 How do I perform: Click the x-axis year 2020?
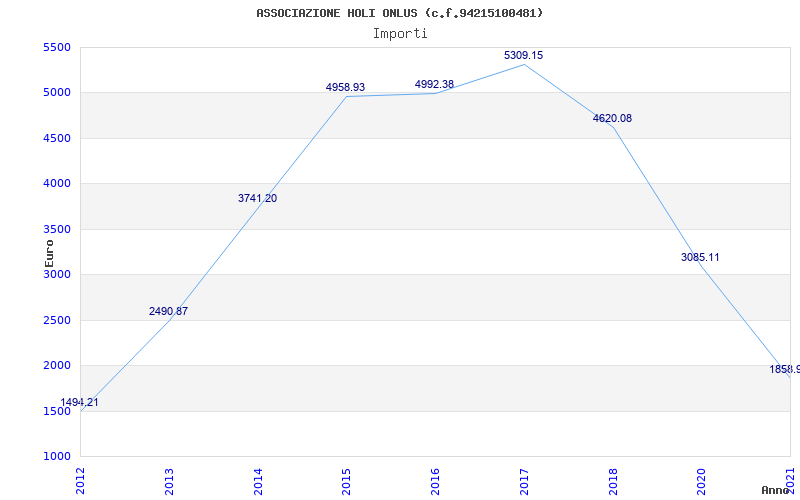(702, 481)
